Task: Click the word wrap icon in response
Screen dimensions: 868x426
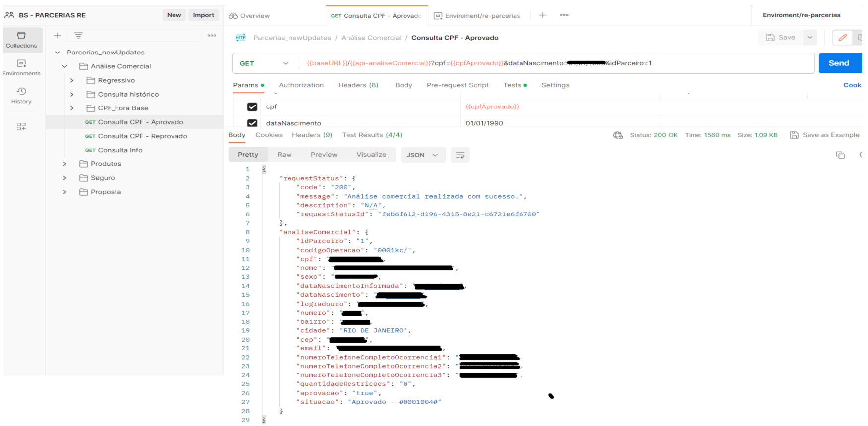Action: coord(460,155)
